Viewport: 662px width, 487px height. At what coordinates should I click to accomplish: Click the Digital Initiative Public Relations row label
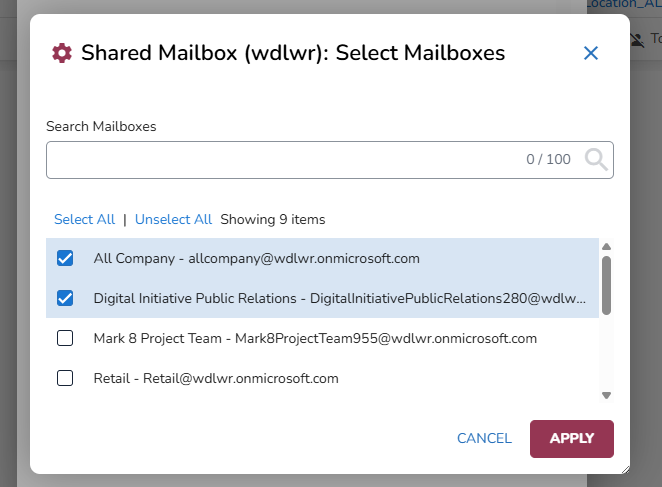point(340,298)
